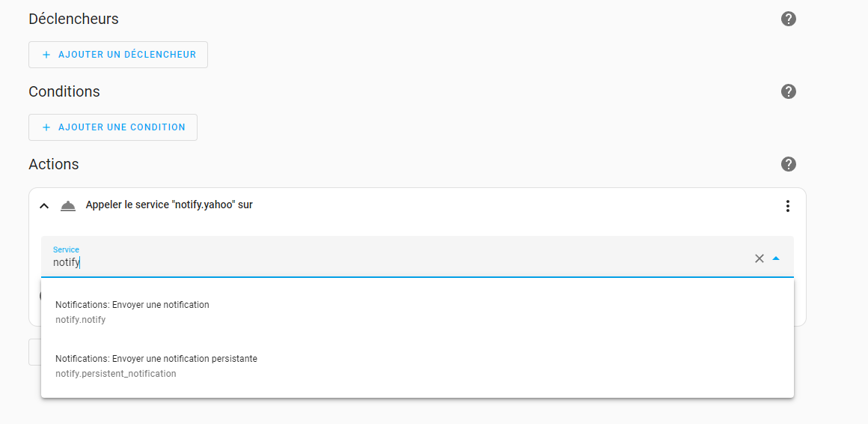Click the service bell icon in the action header

click(68, 205)
